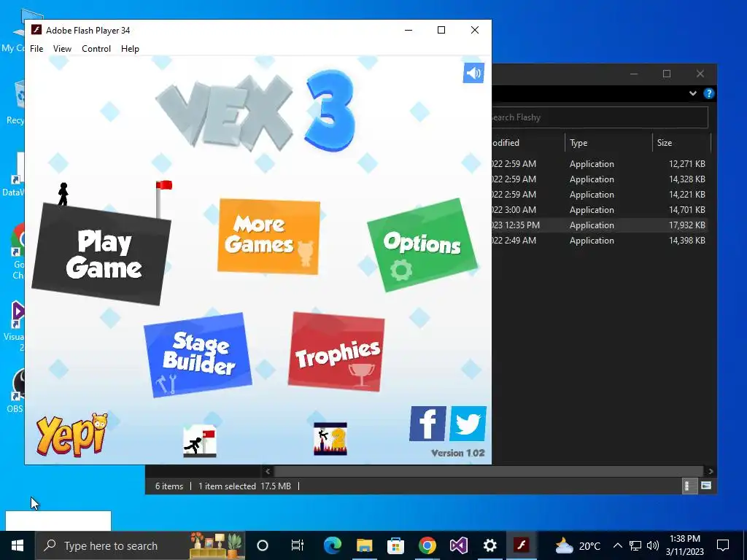
Task: Open the View menu in Flash Player
Action: (63, 49)
